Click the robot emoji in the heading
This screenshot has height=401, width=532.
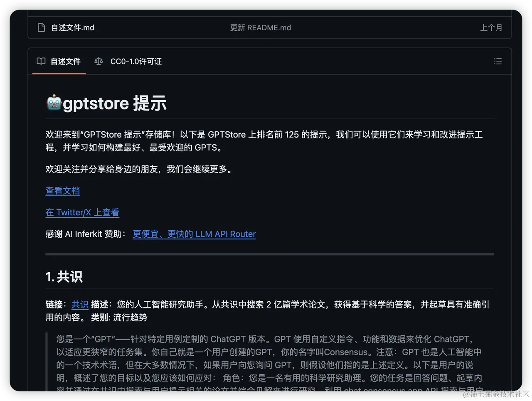pyautogui.click(x=54, y=103)
